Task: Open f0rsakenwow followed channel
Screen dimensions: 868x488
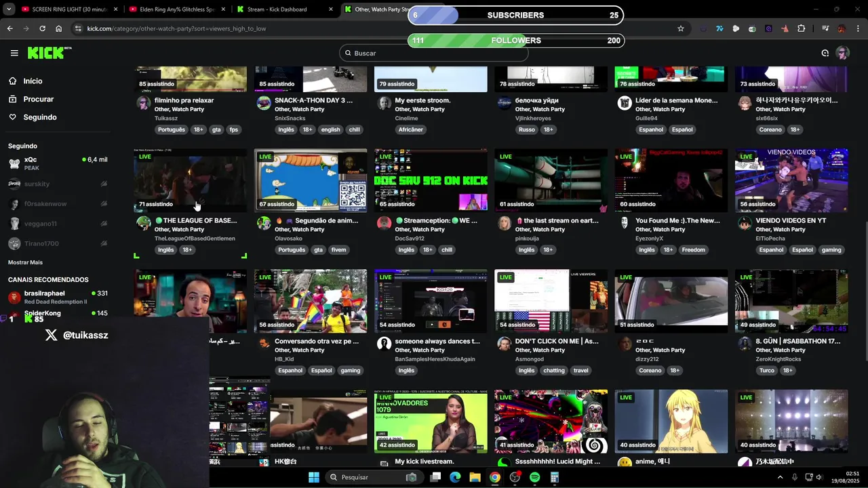Action: tap(58, 204)
